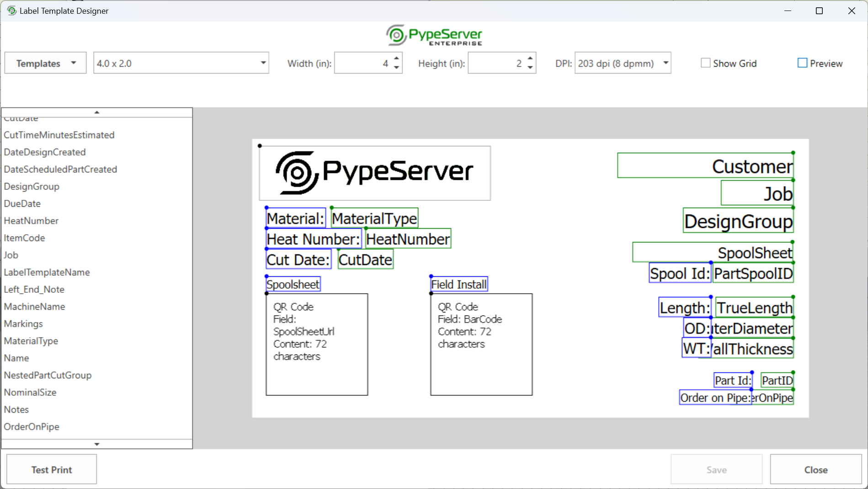Click the Close button at bottom right
The height and width of the screenshot is (489, 868).
[816, 469]
